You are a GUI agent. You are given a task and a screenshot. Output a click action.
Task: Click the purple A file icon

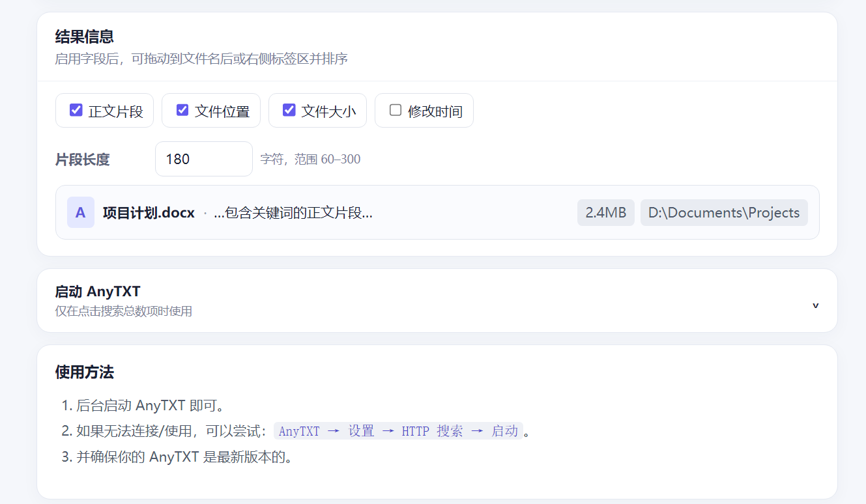[x=81, y=212]
